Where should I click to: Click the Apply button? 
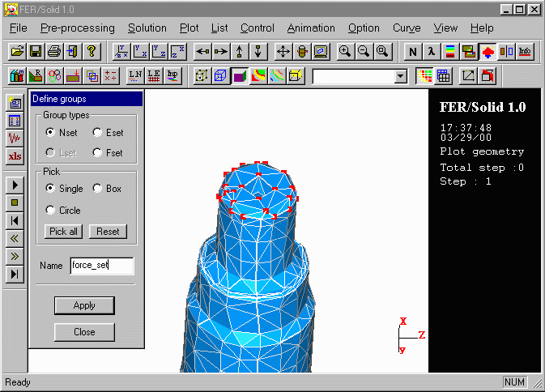(84, 305)
